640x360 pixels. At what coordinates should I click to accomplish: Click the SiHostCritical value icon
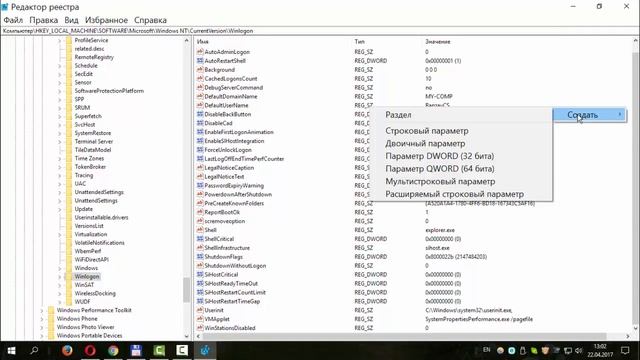pos(200,275)
